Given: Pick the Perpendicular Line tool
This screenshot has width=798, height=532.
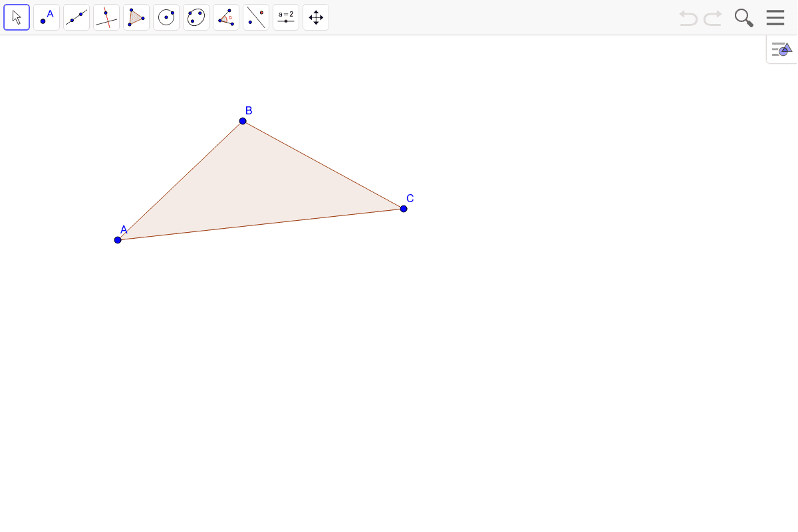Looking at the screenshot, I should pyautogui.click(x=106, y=17).
